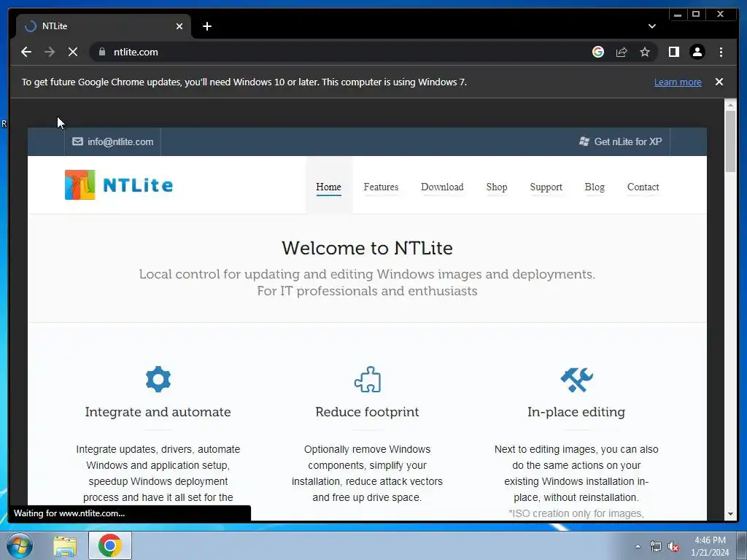Open the Blog menu item
The image size is (747, 560).
[595, 187]
